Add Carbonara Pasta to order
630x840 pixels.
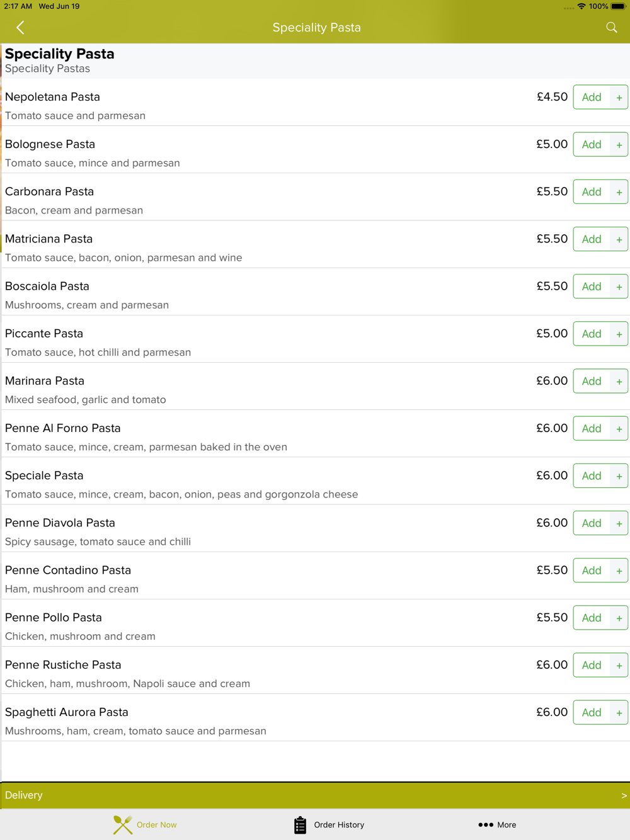(x=592, y=192)
